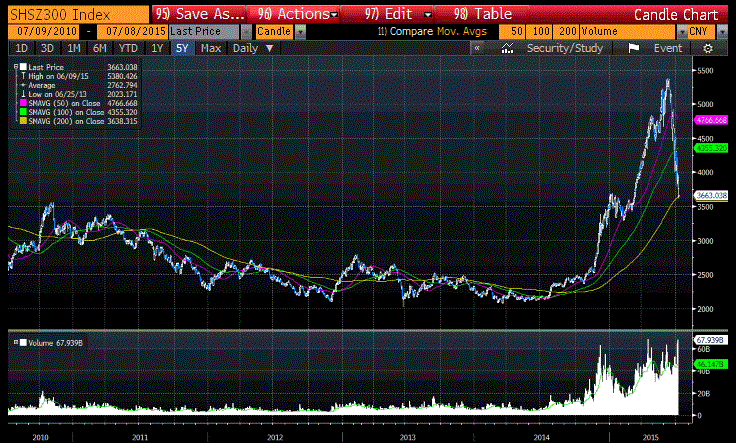
Task: Open the Last Price field dropdown
Action: coord(244,32)
